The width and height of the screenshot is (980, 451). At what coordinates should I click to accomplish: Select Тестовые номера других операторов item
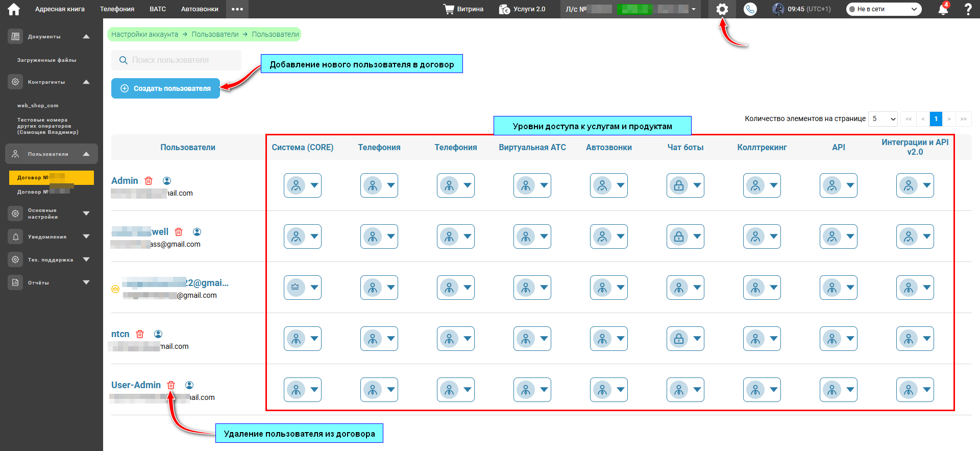coord(48,126)
